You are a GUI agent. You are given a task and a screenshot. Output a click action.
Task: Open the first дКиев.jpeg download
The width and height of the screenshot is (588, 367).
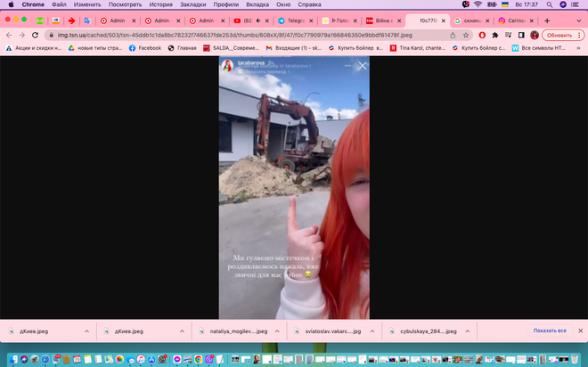coord(36,330)
